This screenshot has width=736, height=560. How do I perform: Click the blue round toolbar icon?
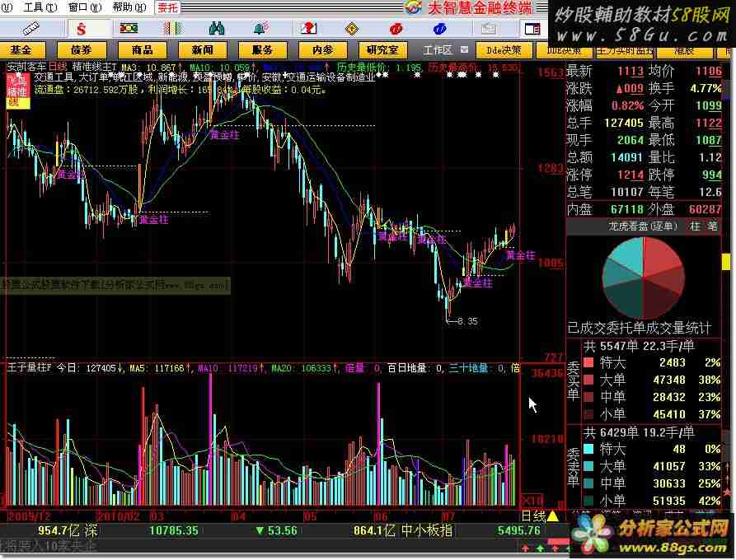pos(439,30)
